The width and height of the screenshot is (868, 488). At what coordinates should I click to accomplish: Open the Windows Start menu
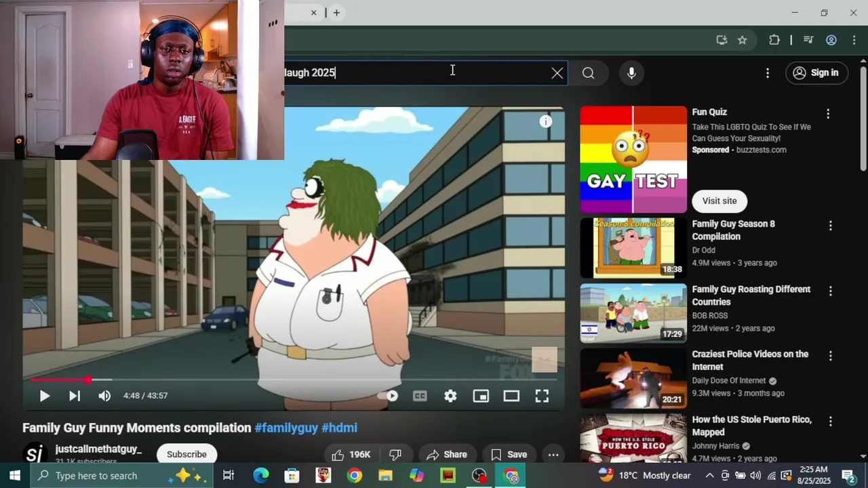pyautogui.click(x=15, y=476)
